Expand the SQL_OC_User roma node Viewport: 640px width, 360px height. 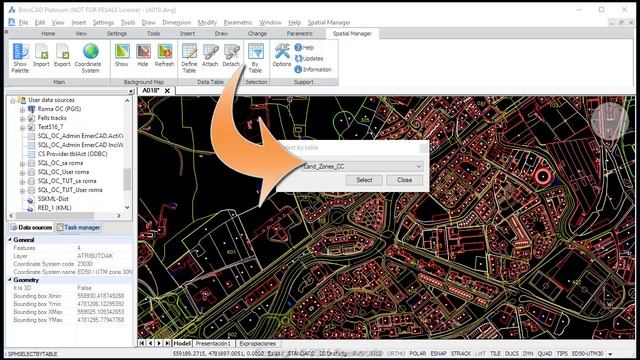click(22, 172)
